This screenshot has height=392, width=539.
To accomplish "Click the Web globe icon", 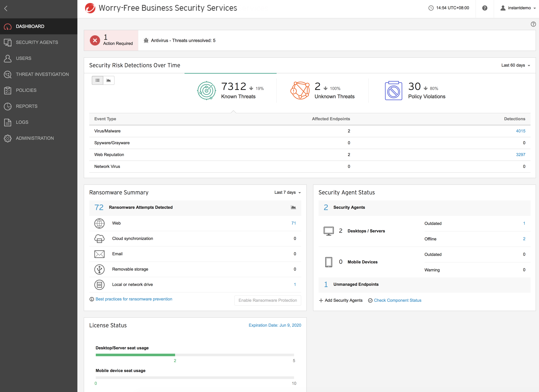I will tap(99, 223).
